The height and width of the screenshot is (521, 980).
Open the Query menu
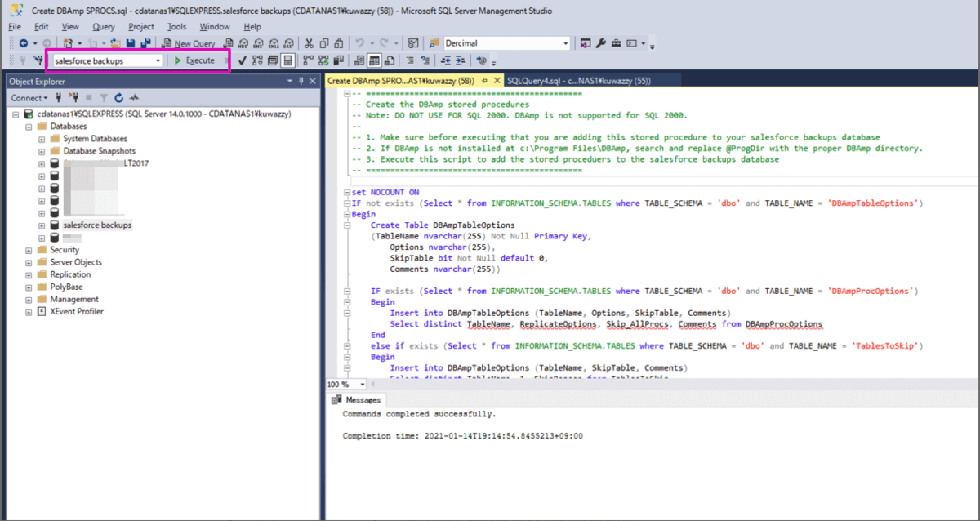click(x=104, y=27)
